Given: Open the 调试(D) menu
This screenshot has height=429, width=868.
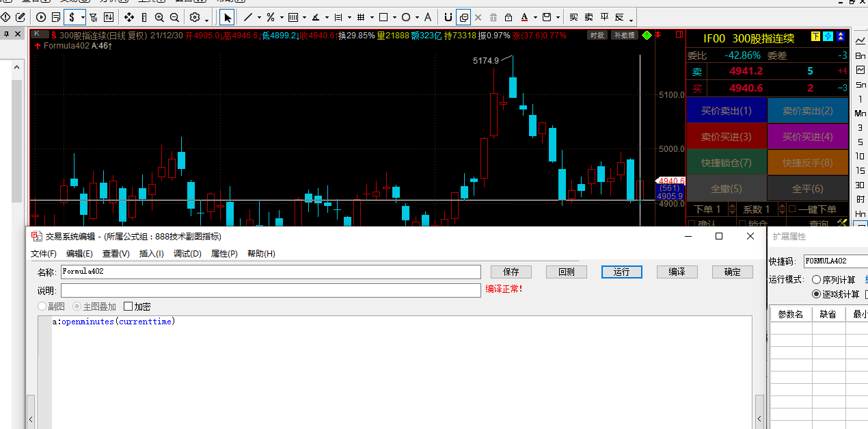Looking at the screenshot, I should click(x=187, y=254).
